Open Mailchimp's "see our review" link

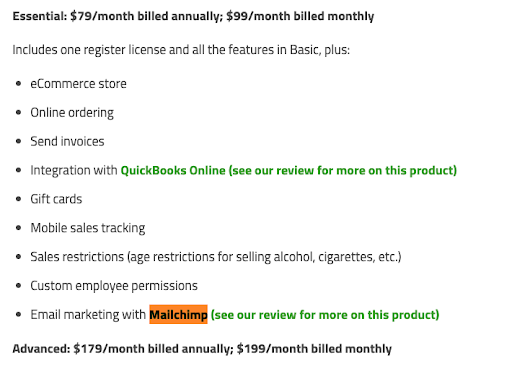coord(325,315)
